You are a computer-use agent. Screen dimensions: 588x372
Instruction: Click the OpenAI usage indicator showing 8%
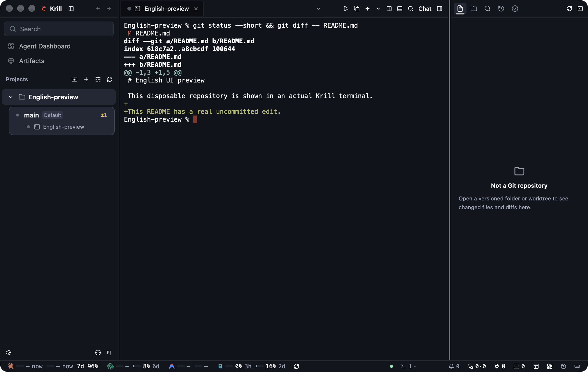click(134, 366)
